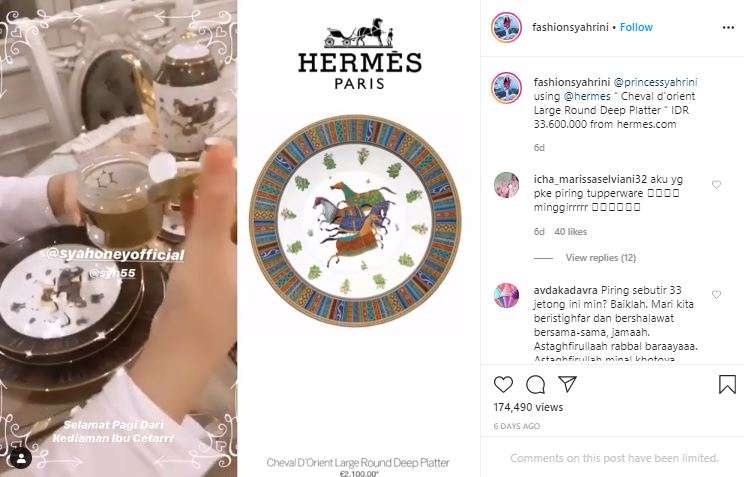Open @hermes mention in caption
744x477 pixels.
tap(587, 96)
